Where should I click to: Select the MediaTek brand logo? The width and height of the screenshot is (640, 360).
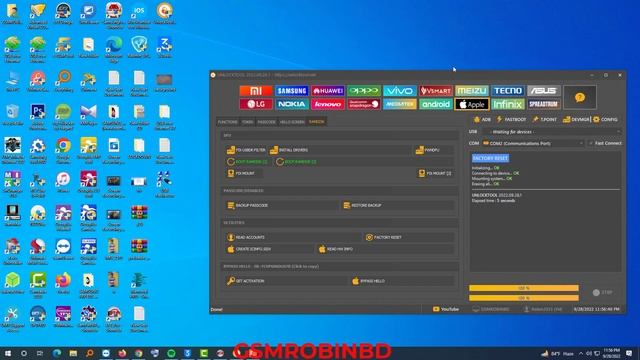pyautogui.click(x=400, y=104)
